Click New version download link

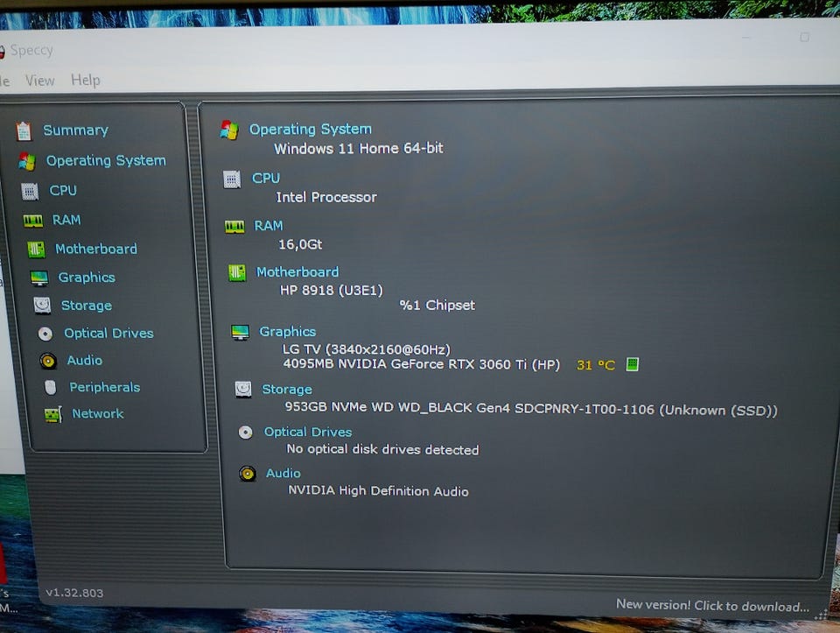click(x=712, y=606)
